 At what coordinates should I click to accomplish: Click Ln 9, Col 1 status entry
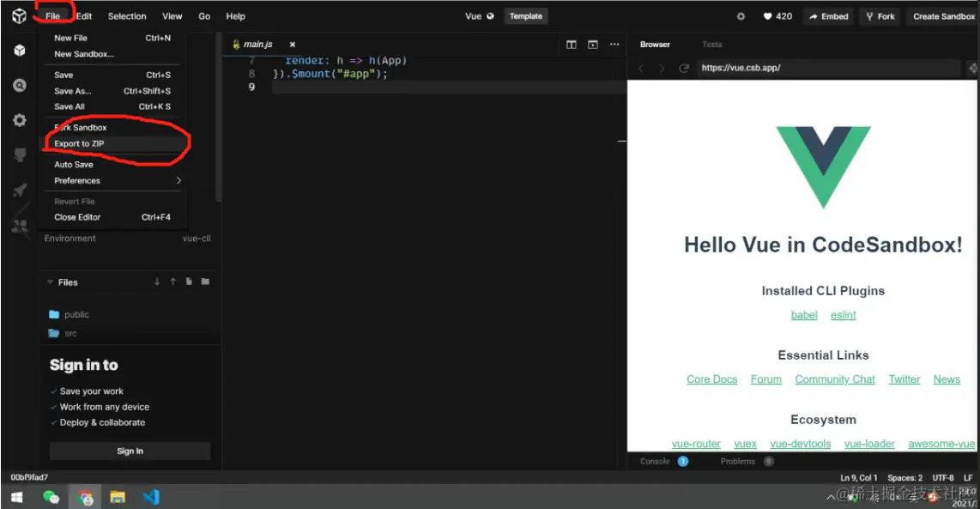858,478
